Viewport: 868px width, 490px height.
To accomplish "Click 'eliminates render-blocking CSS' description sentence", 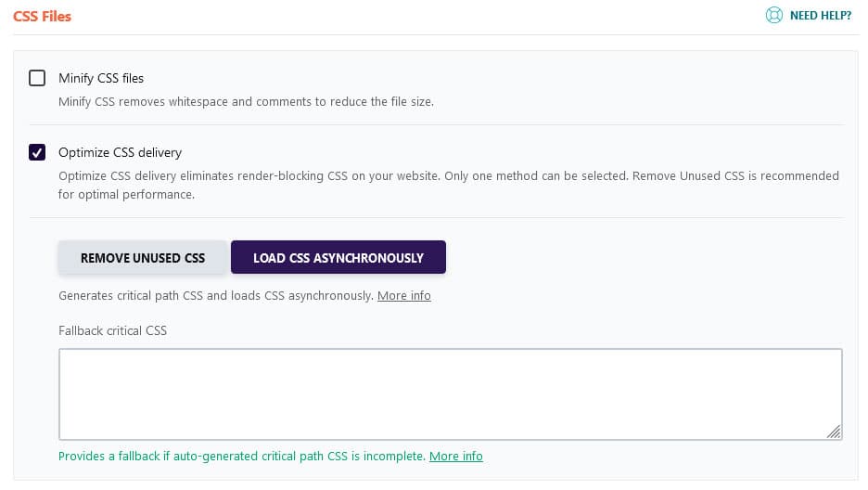I will click(x=278, y=175).
